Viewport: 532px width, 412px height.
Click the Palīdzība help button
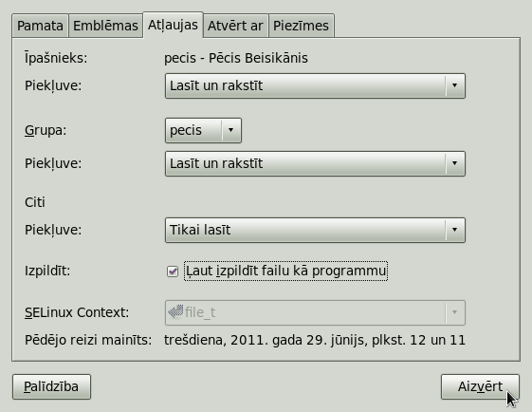click(x=51, y=387)
